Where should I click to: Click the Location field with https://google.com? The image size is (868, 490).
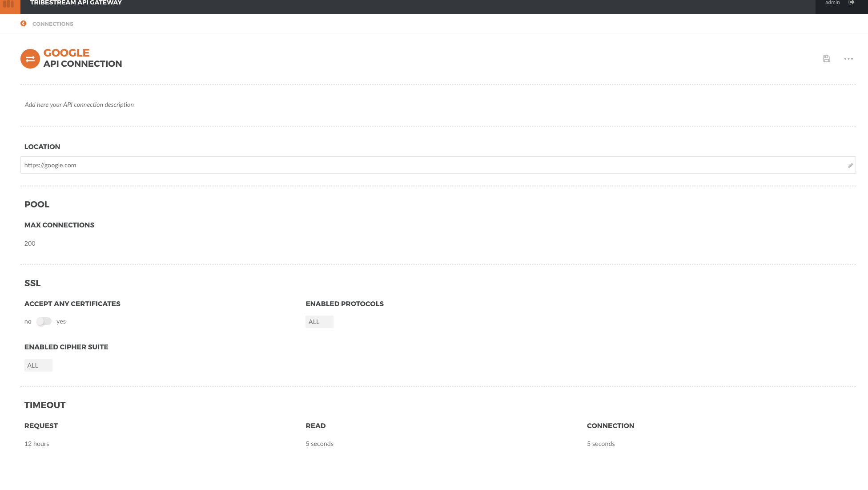coord(438,165)
